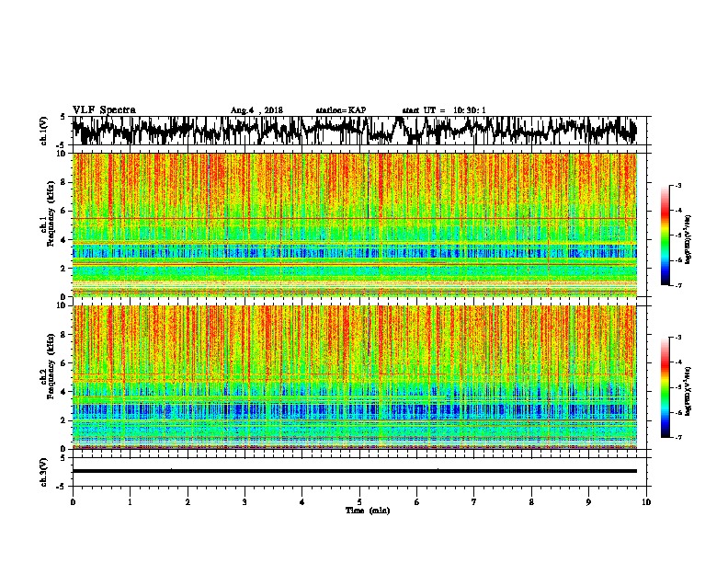This screenshot has width=728, height=563.
Task: Click the ch.1 frequency tick label "2"
Action: (x=64, y=268)
